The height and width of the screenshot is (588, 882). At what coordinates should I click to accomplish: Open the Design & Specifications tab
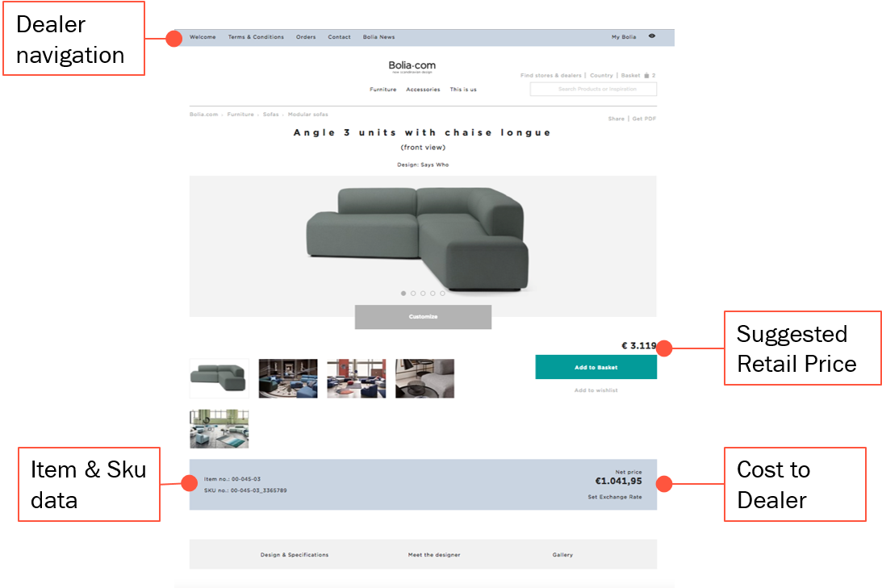295,555
